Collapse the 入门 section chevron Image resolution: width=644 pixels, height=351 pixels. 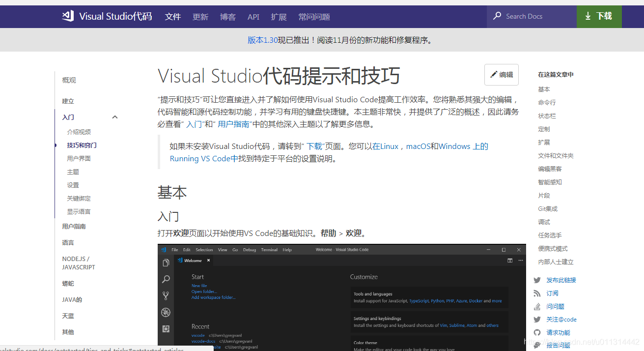click(115, 117)
